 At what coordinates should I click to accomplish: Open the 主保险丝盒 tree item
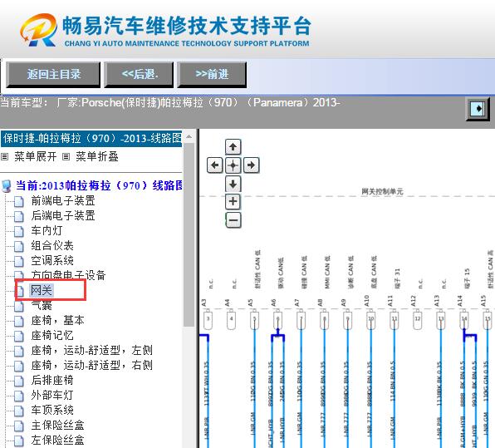[x=57, y=426]
